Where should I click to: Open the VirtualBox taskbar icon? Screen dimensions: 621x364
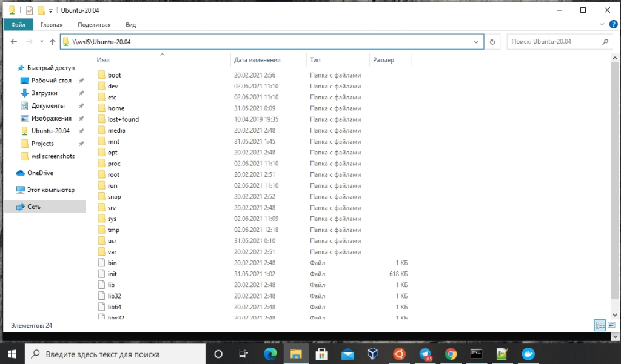pos(373,354)
